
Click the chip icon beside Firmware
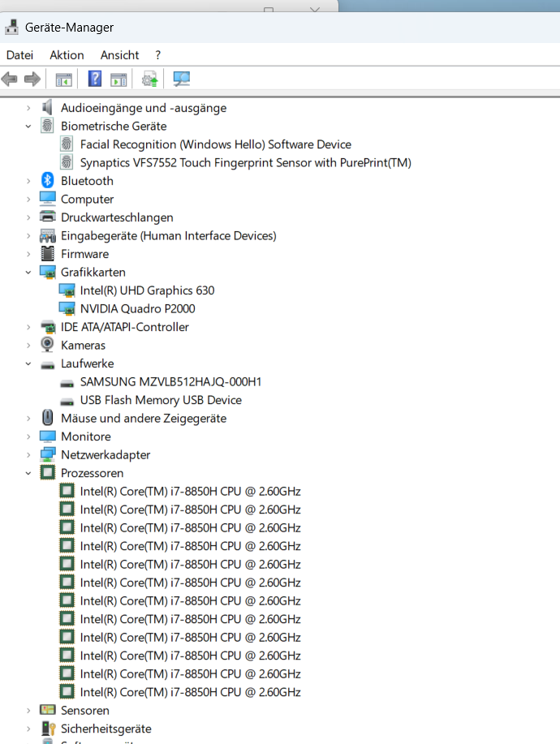tap(47, 253)
